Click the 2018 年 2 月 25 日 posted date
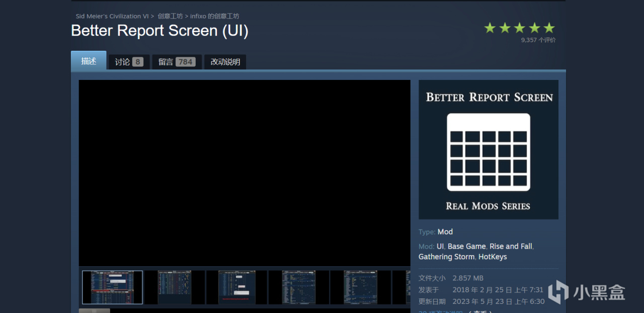The height and width of the screenshot is (313, 644). pos(498,290)
